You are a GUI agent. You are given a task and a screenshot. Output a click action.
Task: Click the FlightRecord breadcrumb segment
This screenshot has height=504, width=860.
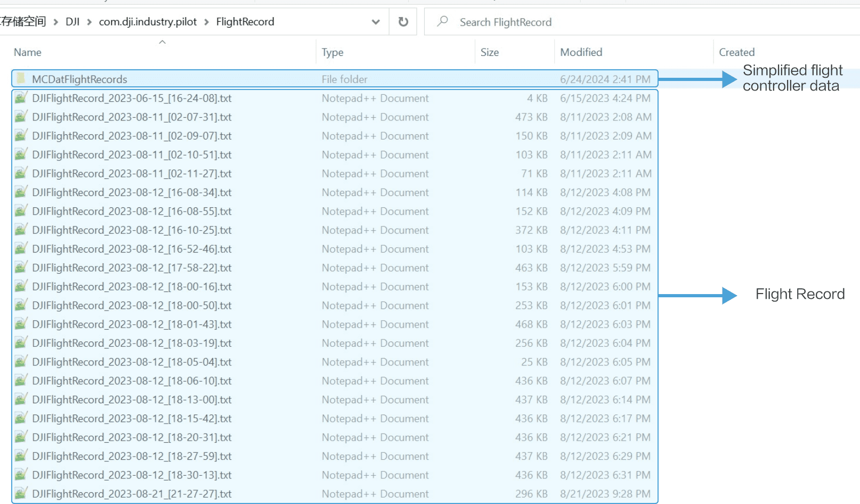click(x=245, y=22)
